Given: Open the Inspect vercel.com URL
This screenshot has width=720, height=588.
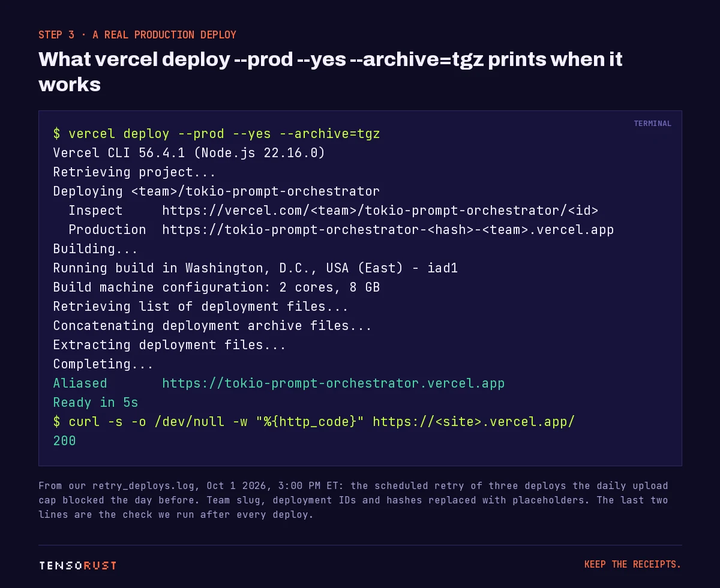Looking at the screenshot, I should (380, 210).
